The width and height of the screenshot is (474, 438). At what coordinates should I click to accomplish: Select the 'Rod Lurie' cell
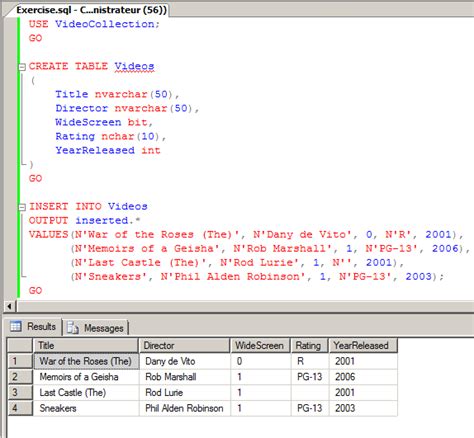pyautogui.click(x=185, y=392)
